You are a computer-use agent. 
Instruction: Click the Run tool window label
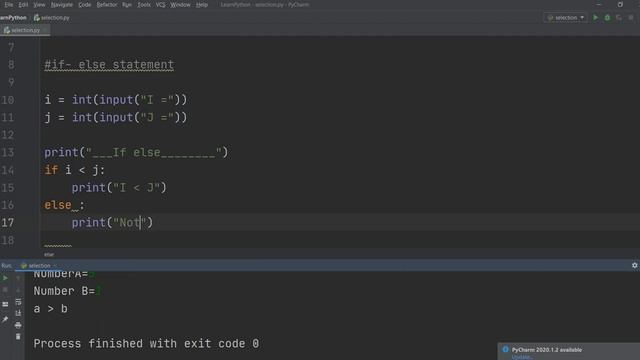[6, 266]
